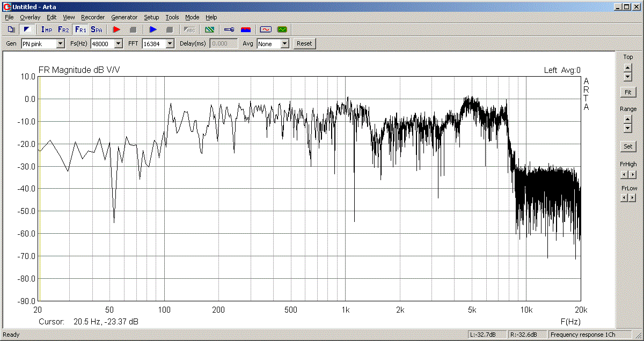
Task: Click the Cursor readout 20.5 Hz, -23.37 dB
Action: (x=88, y=322)
